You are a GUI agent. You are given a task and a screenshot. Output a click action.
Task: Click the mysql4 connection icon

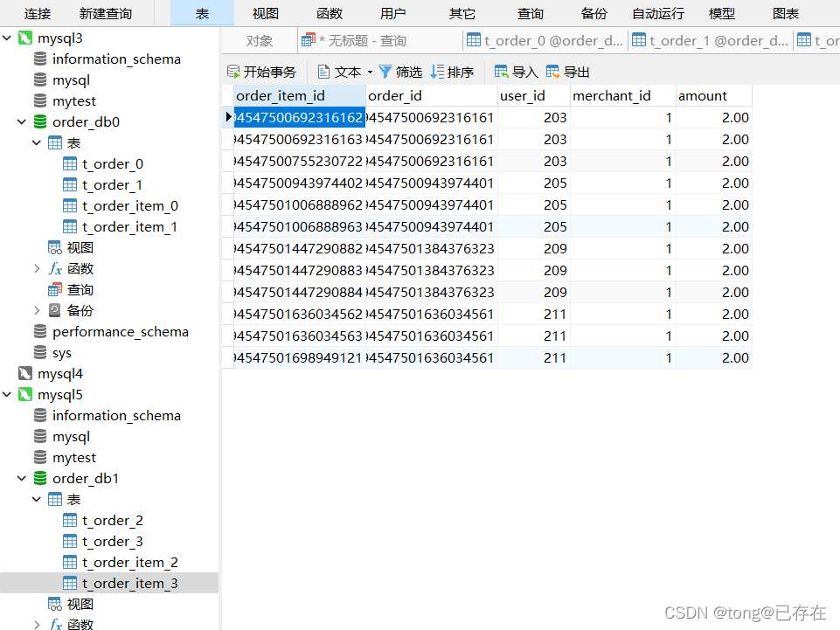25,373
